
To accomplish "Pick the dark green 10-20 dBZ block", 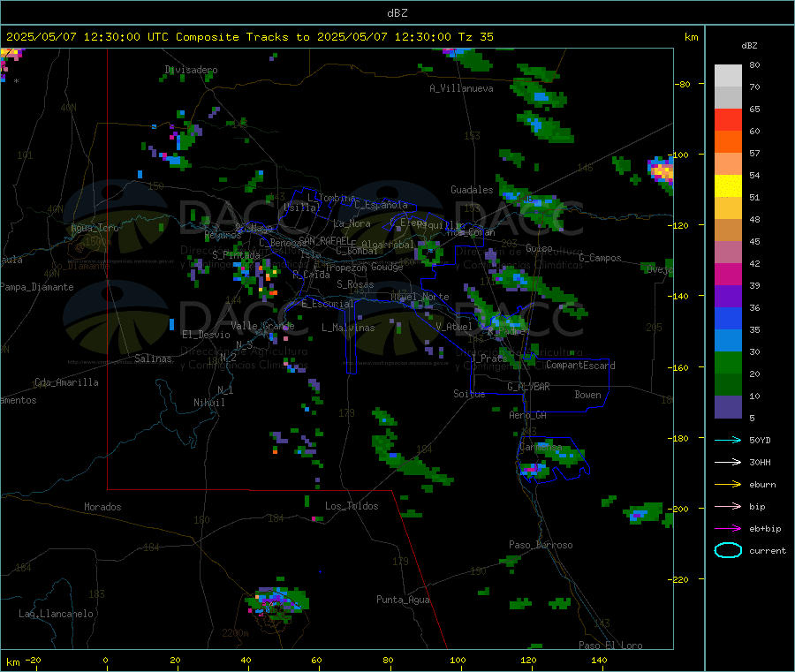I will pos(728,385).
